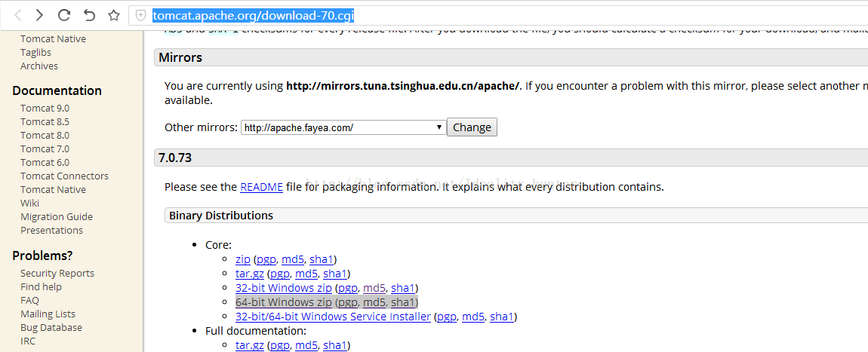868x352 pixels.
Task: Open md5 link for Windows Service Installer
Action: click(x=472, y=317)
